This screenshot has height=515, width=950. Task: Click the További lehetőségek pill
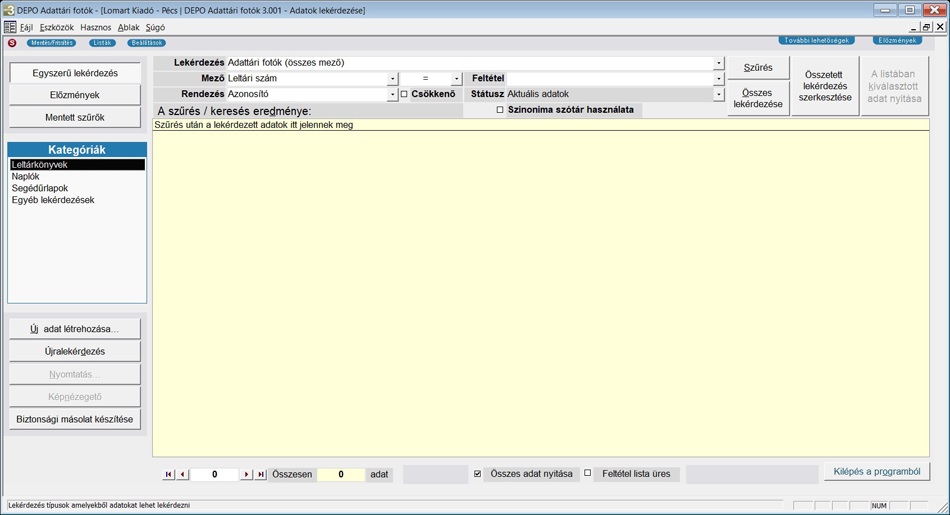816,41
